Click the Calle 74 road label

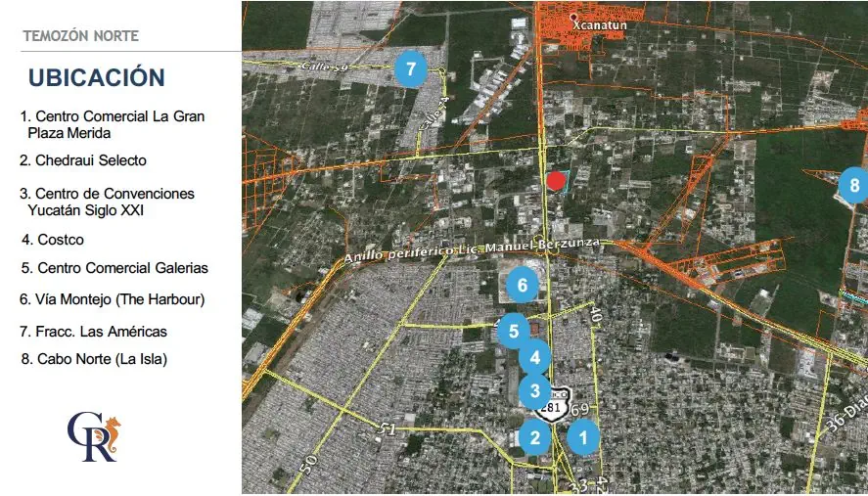434,115
